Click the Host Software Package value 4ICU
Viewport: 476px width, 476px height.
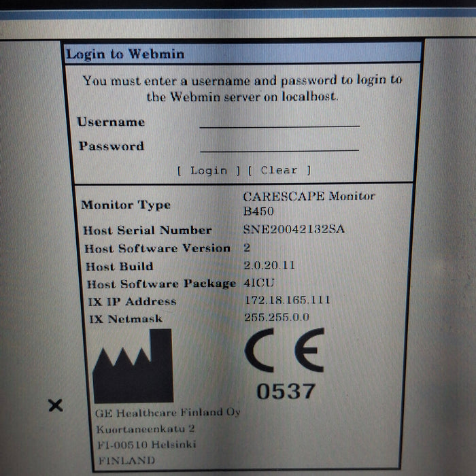[x=259, y=283]
